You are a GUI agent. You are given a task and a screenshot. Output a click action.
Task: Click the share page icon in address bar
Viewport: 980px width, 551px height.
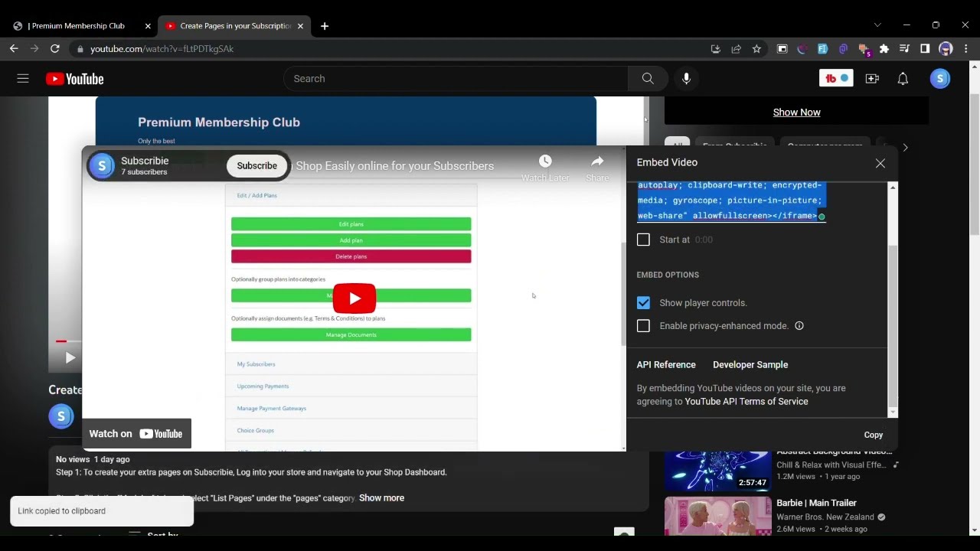coord(736,49)
